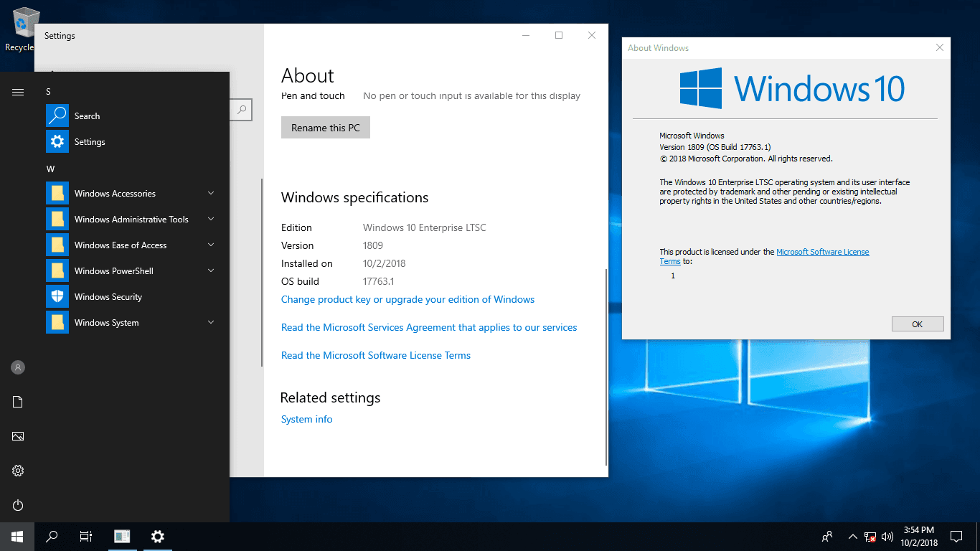This screenshot has width=980, height=551.
Task: Click the Rename this PC button
Action: click(x=325, y=127)
